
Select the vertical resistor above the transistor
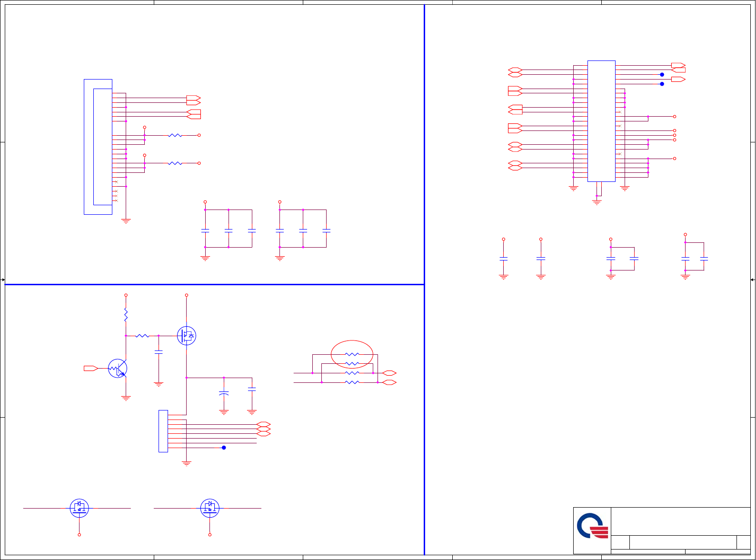pos(126,315)
